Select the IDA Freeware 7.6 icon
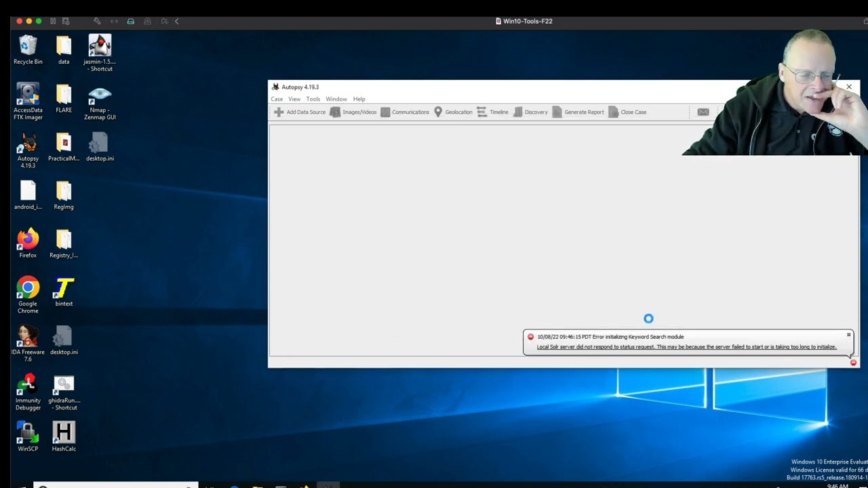 [28, 344]
